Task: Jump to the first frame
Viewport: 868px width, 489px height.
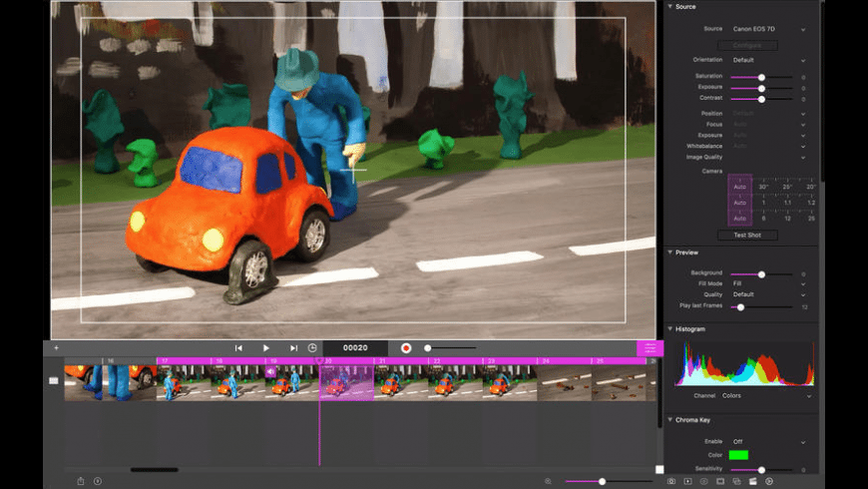Action: click(x=238, y=348)
